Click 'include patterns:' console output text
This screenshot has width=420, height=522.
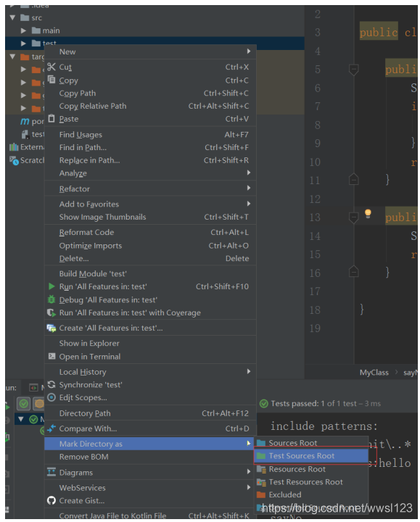pos(324,426)
